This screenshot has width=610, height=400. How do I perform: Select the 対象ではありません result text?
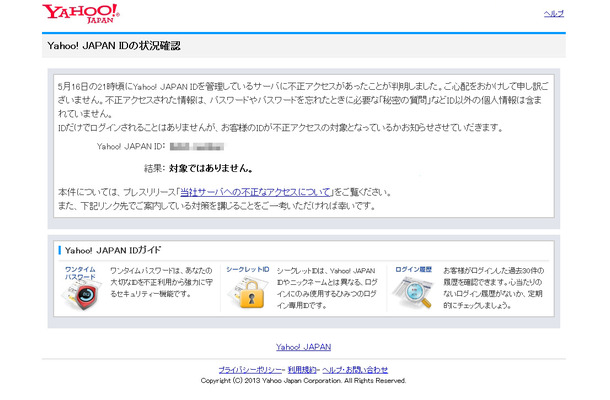click(211, 168)
